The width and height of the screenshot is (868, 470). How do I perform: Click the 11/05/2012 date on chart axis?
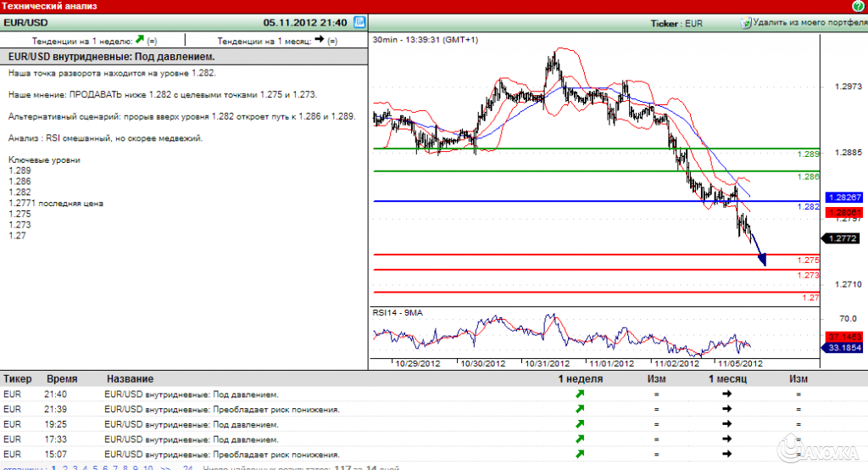[740, 364]
